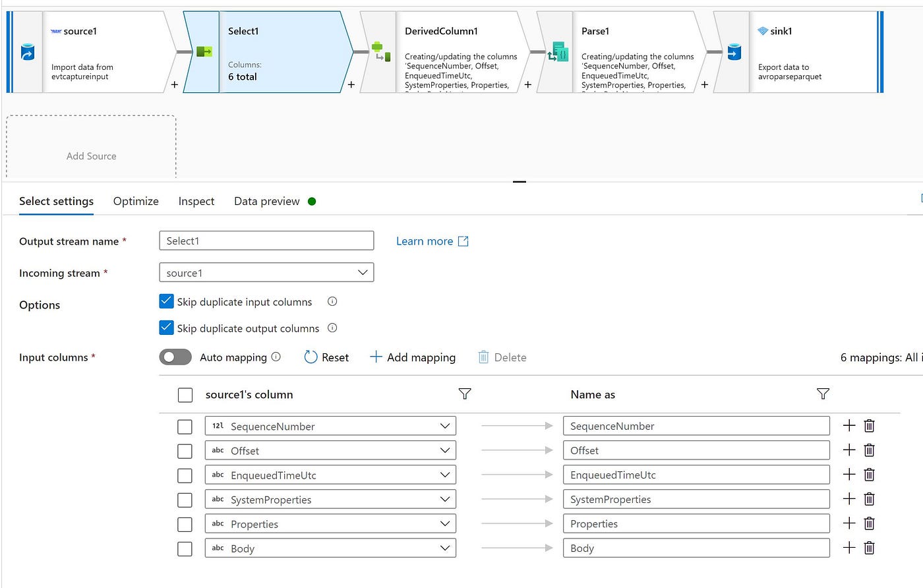Expand the Properties column selector

446,523
